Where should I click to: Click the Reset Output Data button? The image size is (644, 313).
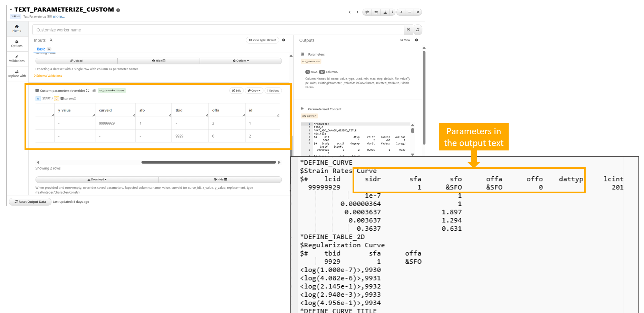pos(30,202)
